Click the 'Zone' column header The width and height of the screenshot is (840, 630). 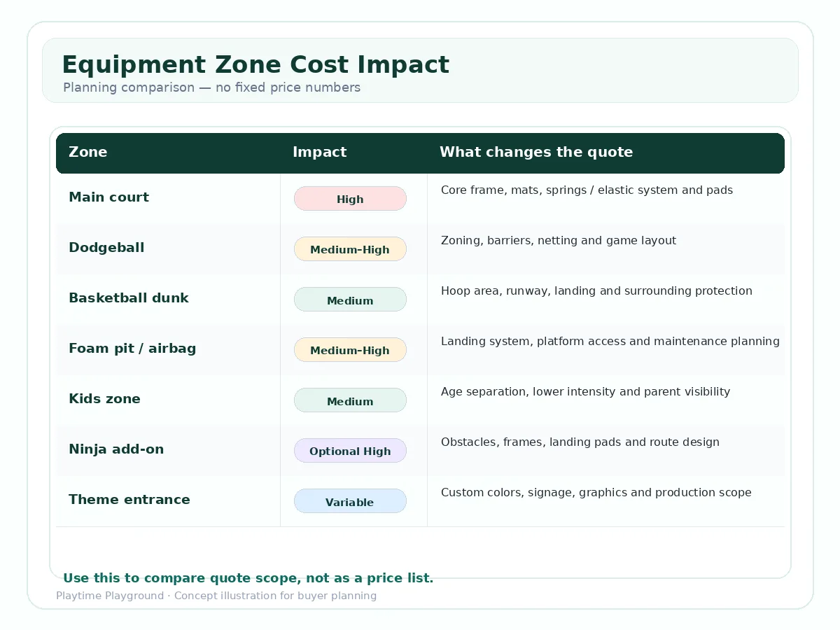tap(88, 152)
